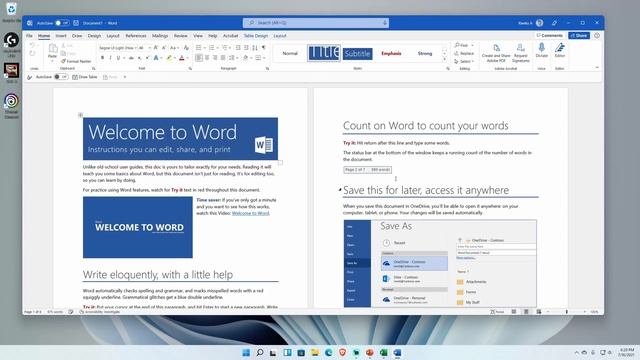The height and width of the screenshot is (360, 640).
Task: Open the font size dropdown
Action: 149,48
